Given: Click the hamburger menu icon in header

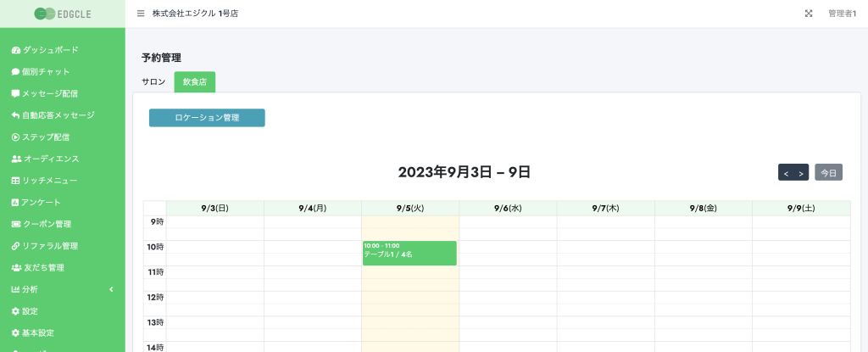Looking at the screenshot, I should point(141,14).
